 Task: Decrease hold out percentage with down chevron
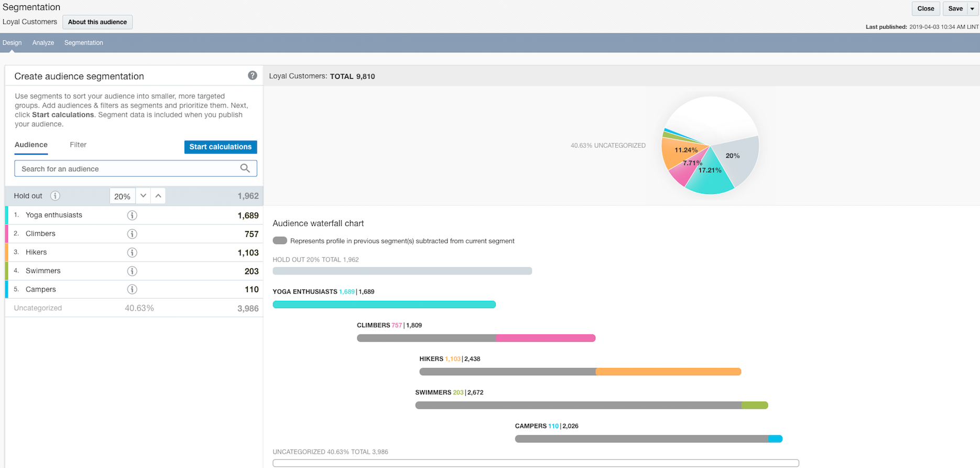(143, 195)
